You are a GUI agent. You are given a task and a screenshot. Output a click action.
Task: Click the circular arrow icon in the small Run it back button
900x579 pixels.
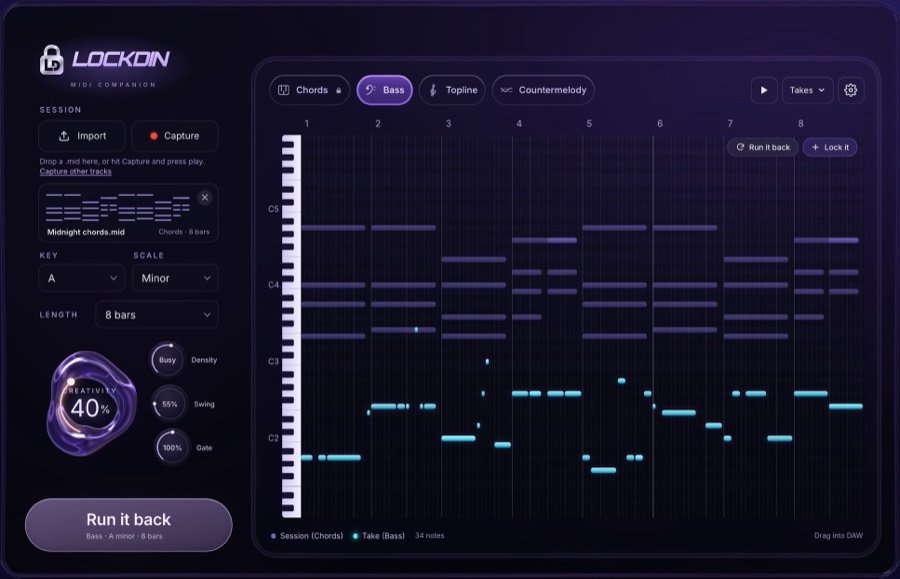coord(740,147)
